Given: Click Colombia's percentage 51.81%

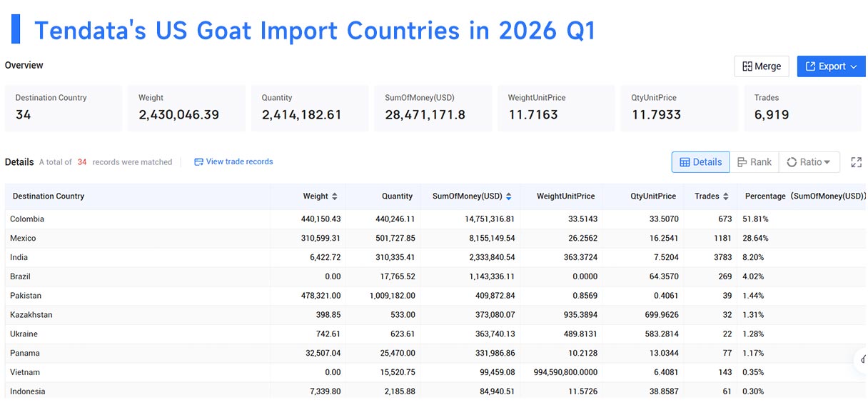Looking at the screenshot, I should coord(756,219).
